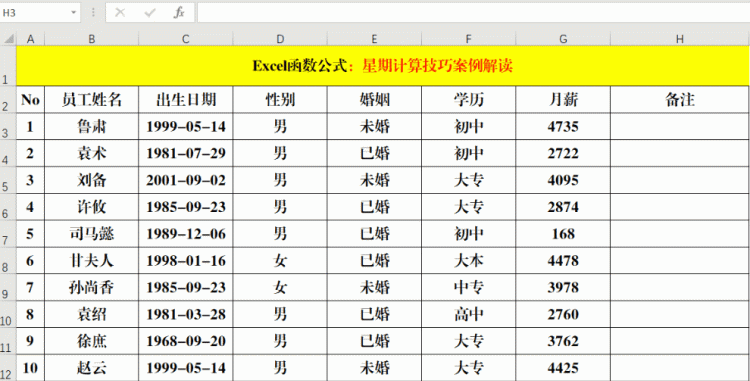Viewport: 750px width, 381px height.
Task: Click the Enter checkmark formula bar icon
Action: 150,13
